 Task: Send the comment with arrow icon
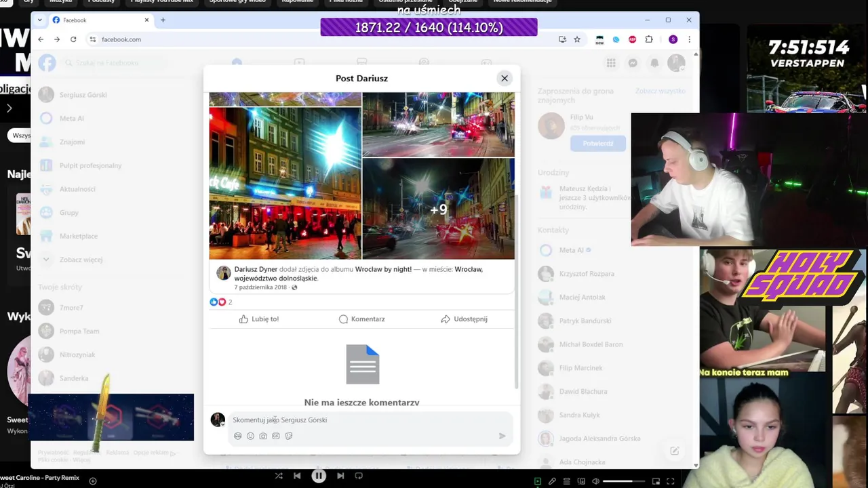click(502, 436)
